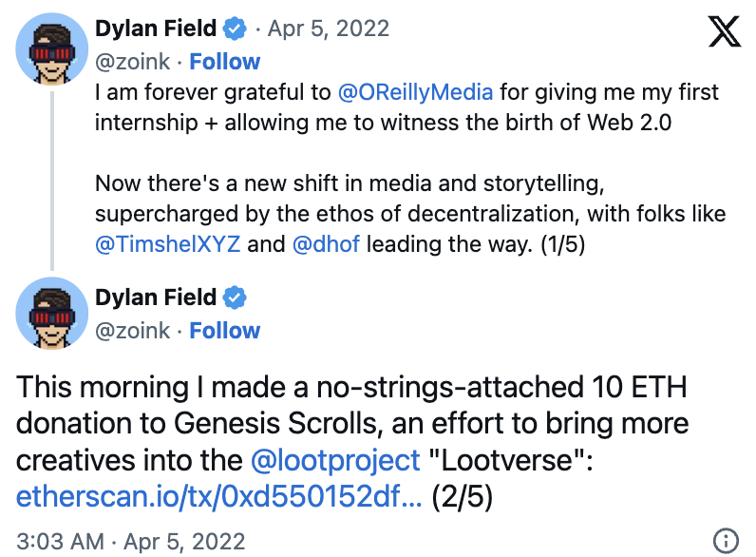
Task: Visit the @dhof mention link
Action: coord(326,244)
